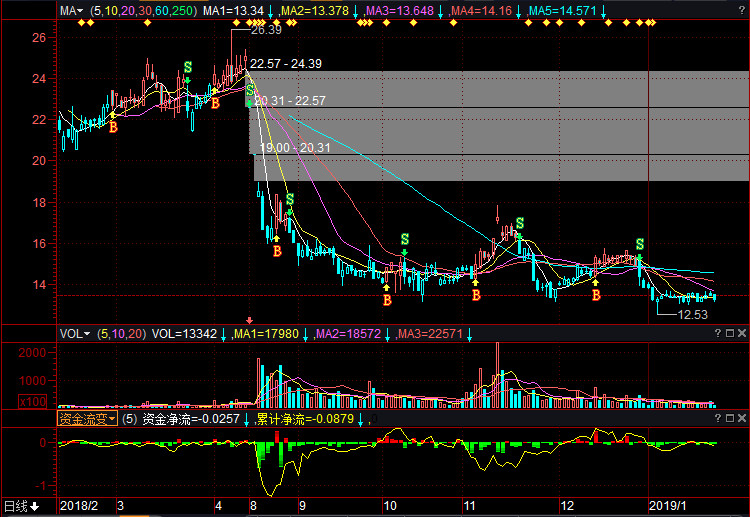Open the MA indicator dropdown
750x517 pixels.
click(70, 10)
